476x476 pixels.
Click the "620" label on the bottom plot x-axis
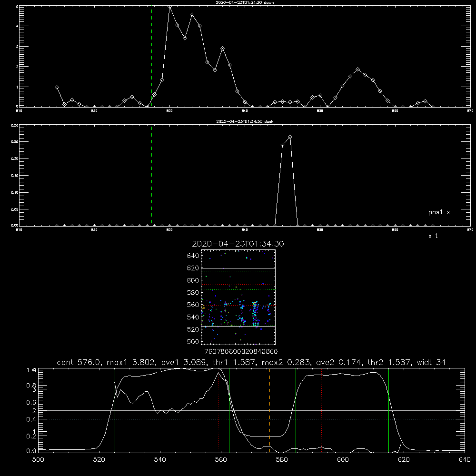click(404, 460)
